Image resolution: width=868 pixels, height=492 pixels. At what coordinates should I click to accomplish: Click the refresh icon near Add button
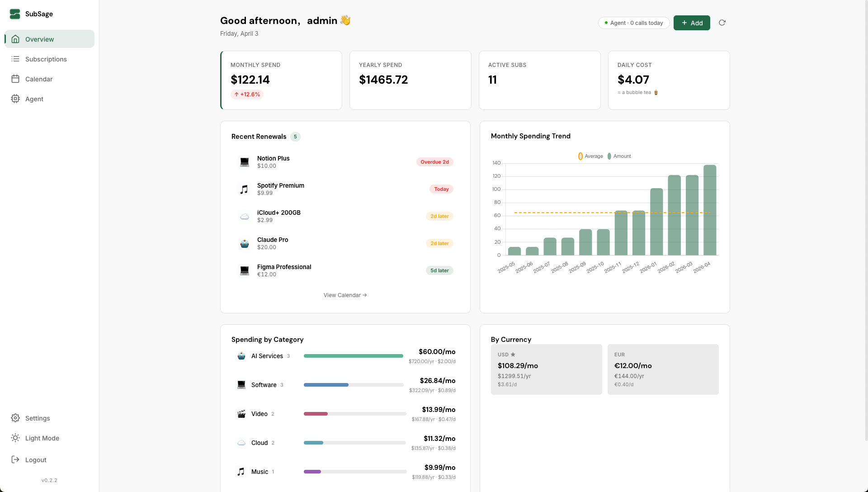click(722, 23)
